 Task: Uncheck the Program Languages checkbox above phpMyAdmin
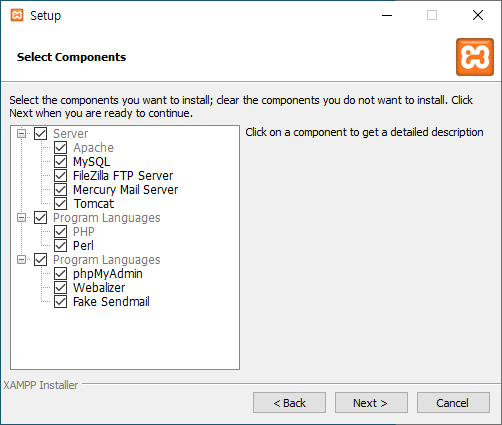pyautogui.click(x=40, y=260)
